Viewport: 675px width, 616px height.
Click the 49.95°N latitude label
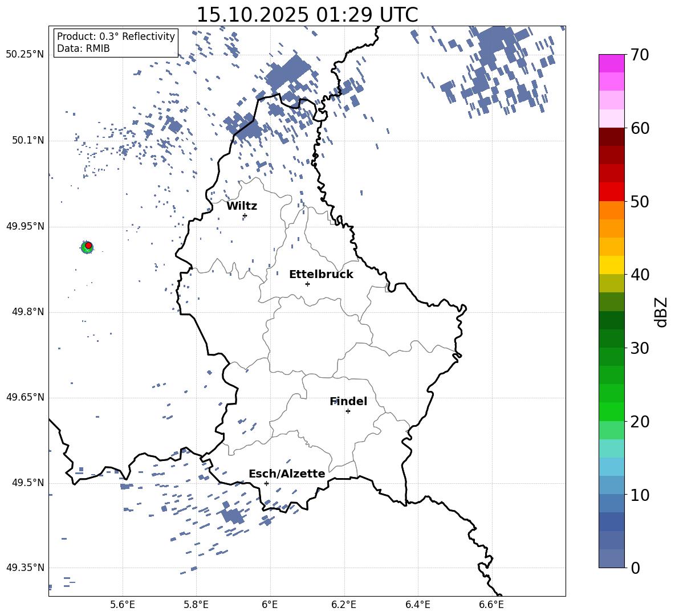pos(25,226)
